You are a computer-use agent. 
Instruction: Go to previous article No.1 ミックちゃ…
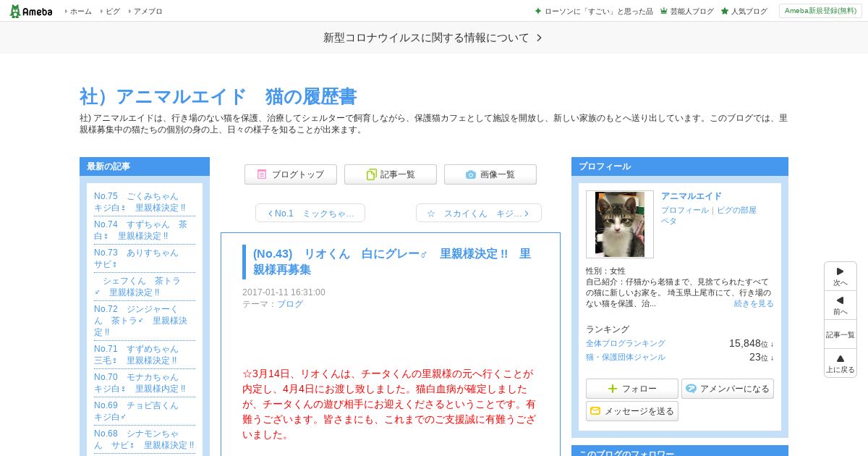click(310, 213)
